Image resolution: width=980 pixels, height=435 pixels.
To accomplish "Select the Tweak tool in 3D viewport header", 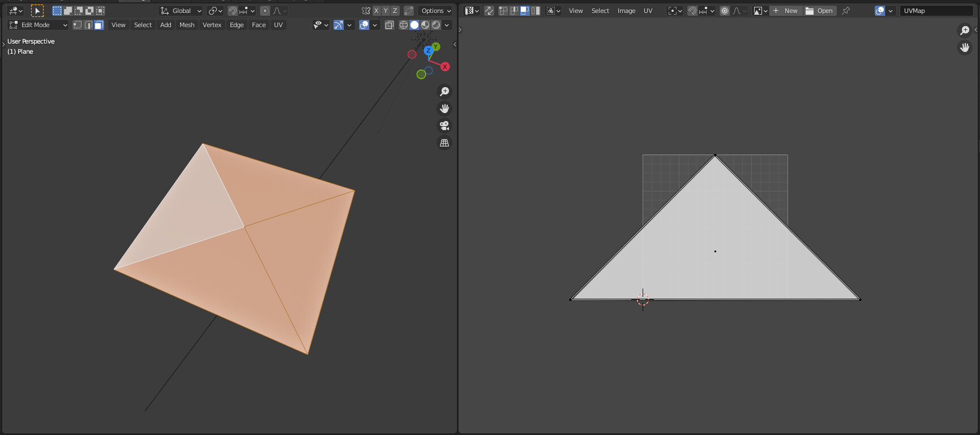I will pos(37,11).
